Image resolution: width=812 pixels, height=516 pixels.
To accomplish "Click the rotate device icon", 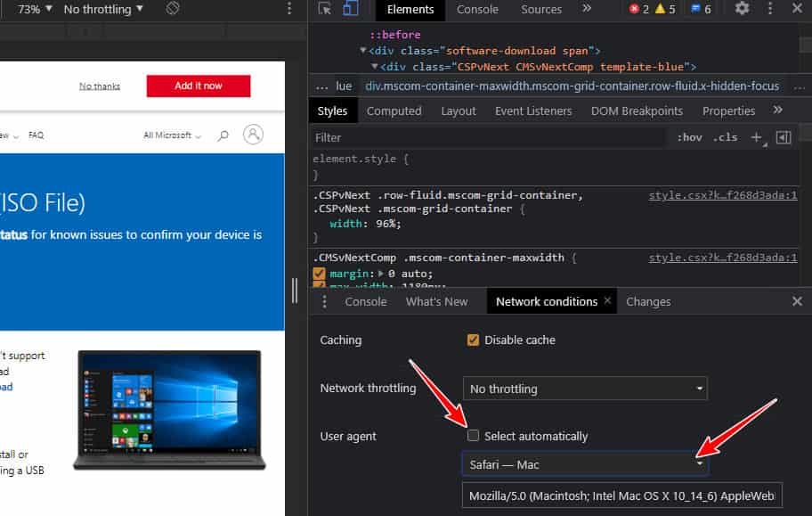I will [x=173, y=8].
